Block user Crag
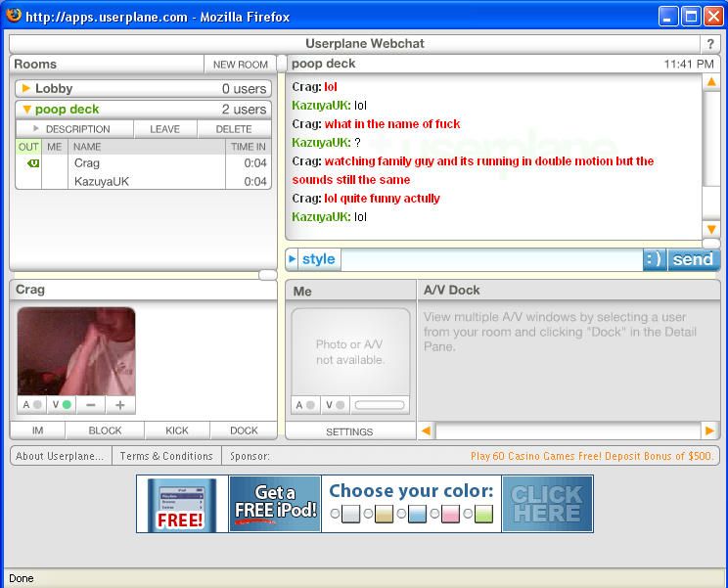The width and height of the screenshot is (728, 588). click(105, 430)
